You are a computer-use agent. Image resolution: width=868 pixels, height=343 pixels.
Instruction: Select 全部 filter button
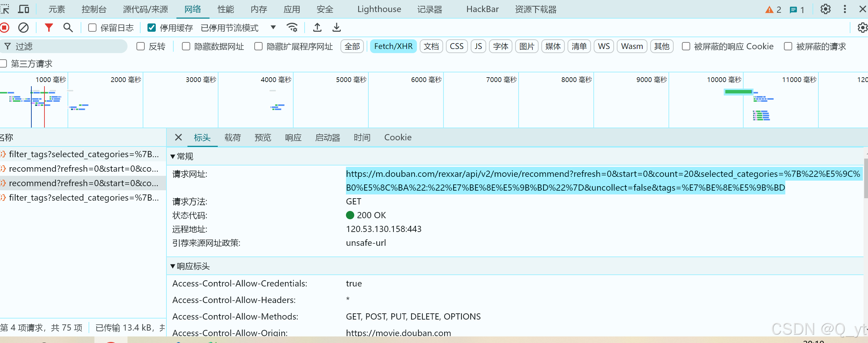tap(352, 46)
